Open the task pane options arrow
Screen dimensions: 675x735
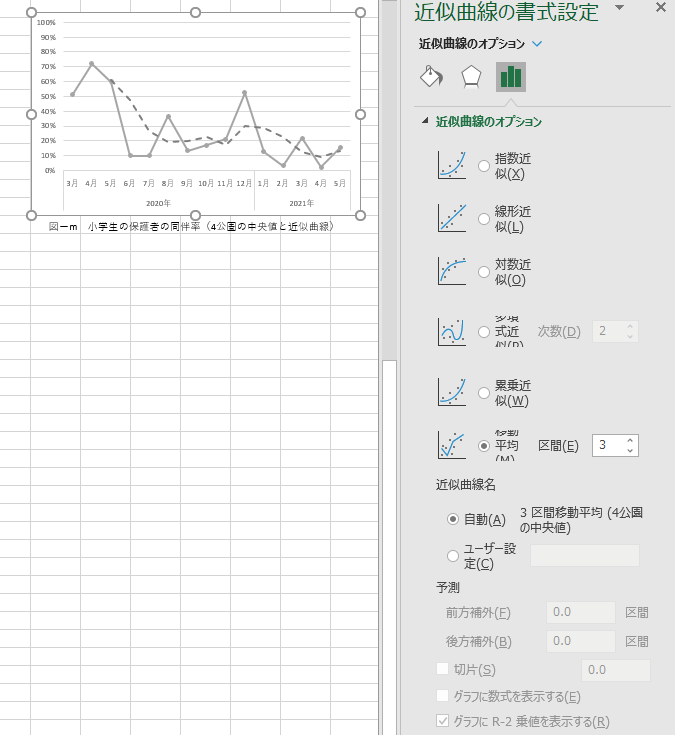click(x=619, y=8)
